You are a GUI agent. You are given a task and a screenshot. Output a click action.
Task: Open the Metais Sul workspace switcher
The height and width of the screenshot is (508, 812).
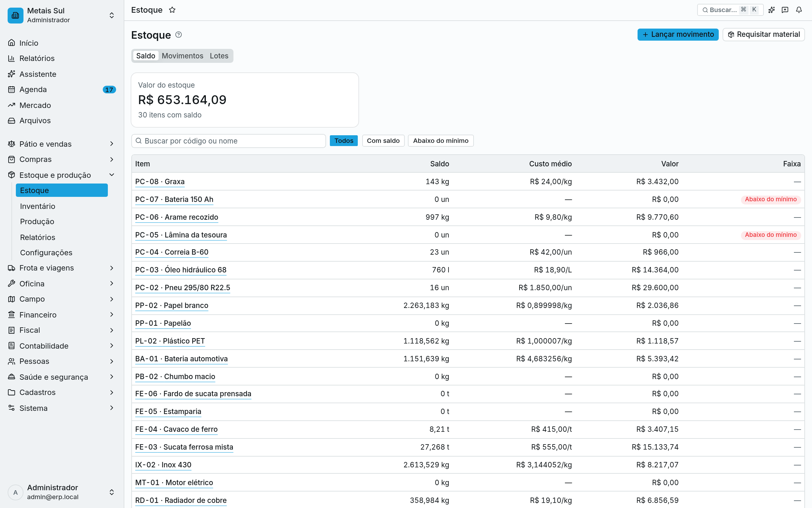tap(62, 16)
